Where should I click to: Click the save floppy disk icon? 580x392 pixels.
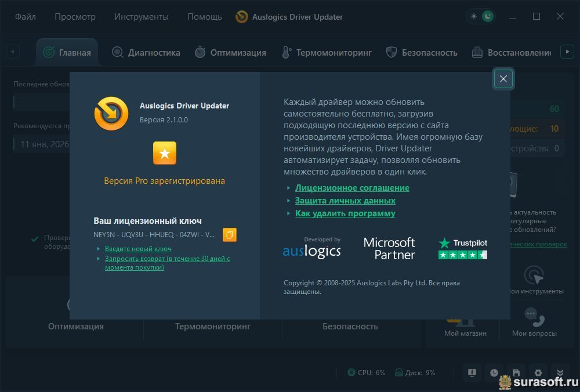[516, 373]
